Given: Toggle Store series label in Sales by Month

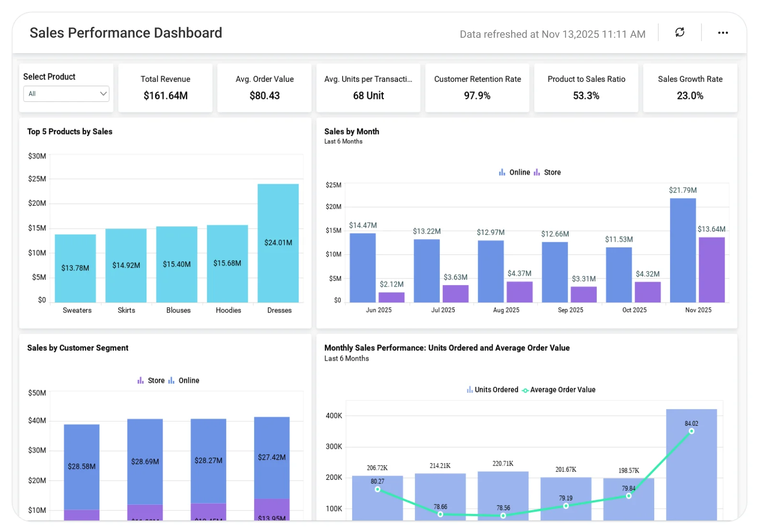Looking at the screenshot, I should [x=552, y=172].
